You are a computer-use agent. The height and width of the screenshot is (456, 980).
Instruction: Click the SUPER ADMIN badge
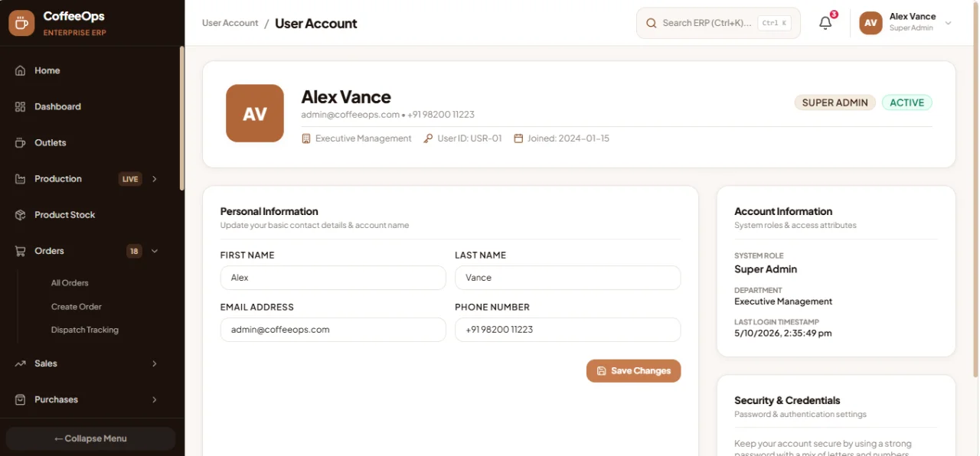point(835,103)
